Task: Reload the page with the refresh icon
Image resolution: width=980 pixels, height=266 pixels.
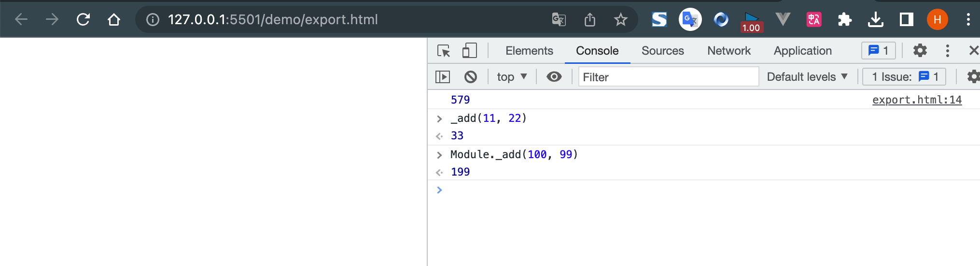Action: [83, 19]
